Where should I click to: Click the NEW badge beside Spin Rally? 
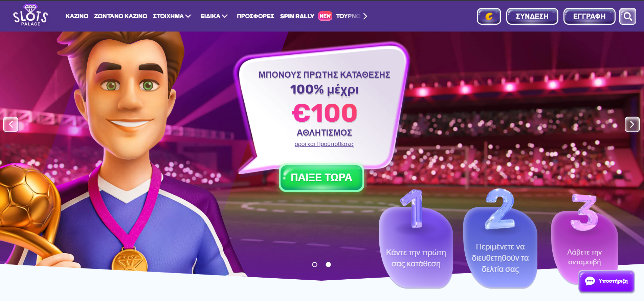325,16
